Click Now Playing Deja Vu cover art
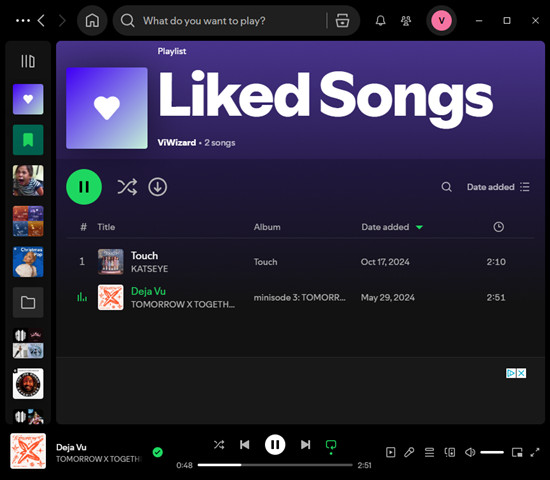The image size is (550, 480). click(28, 451)
